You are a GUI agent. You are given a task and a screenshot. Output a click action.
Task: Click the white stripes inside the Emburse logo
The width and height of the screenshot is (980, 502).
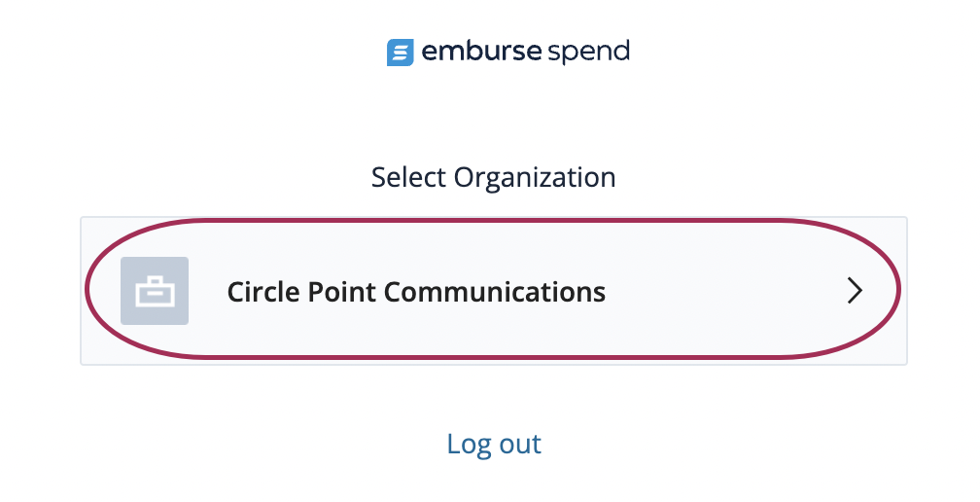coord(400,53)
